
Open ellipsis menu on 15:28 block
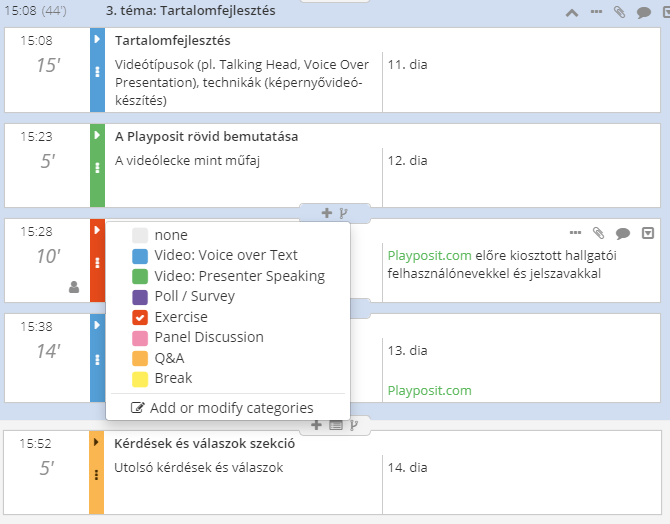click(575, 233)
